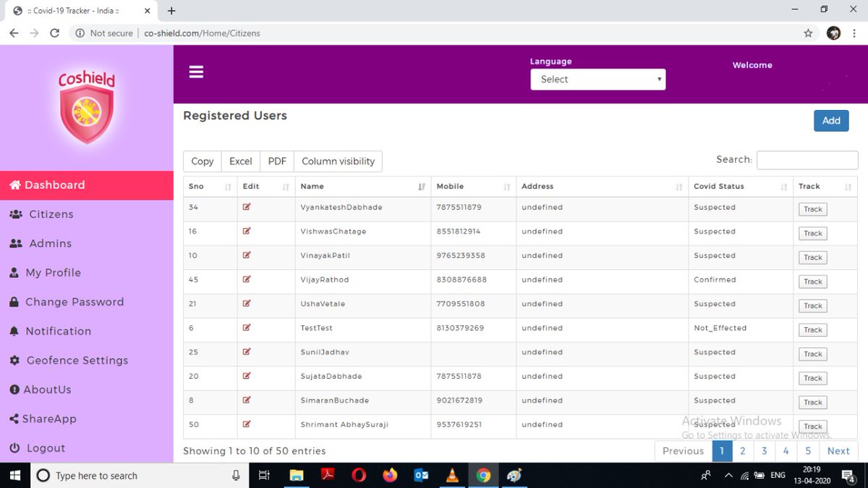Export the table as PDF
Viewport: 868px width, 488px height.
[277, 161]
